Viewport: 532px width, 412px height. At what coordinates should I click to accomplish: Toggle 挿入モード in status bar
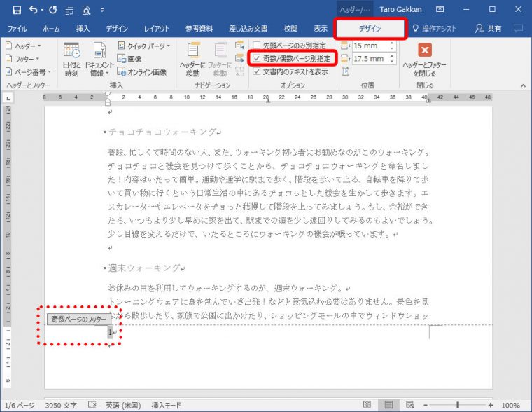point(167,405)
